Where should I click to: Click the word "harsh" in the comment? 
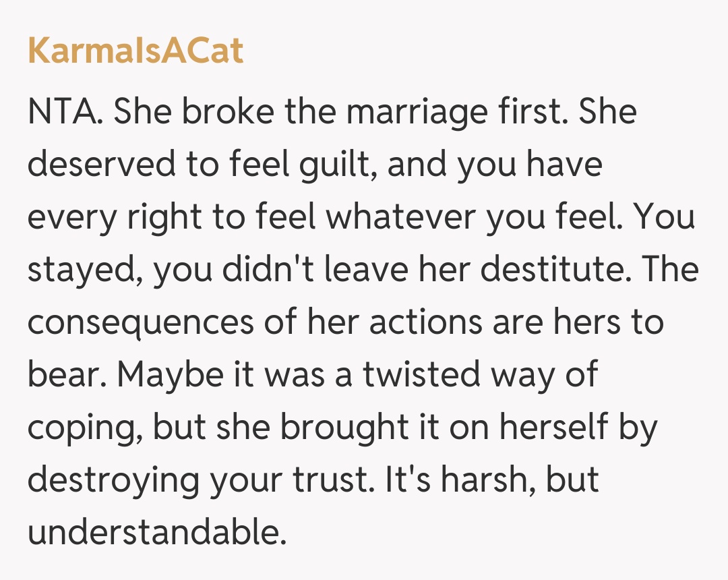pos(481,479)
